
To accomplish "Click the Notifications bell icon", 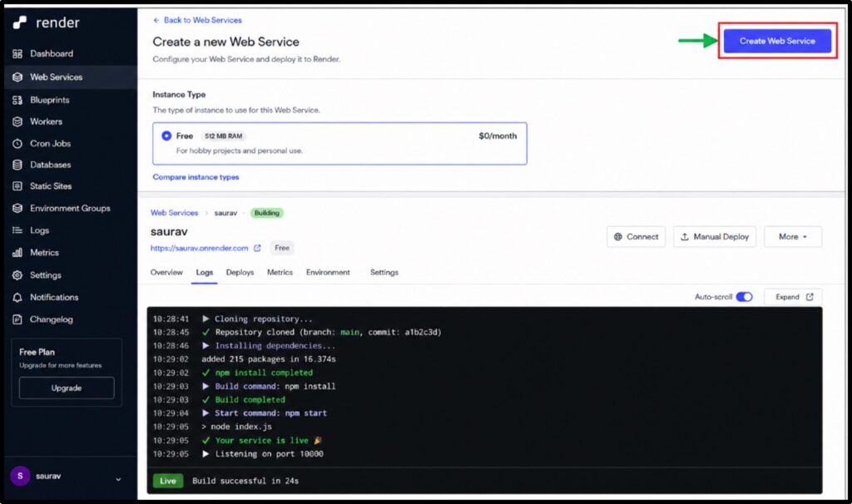I will pos(17,297).
